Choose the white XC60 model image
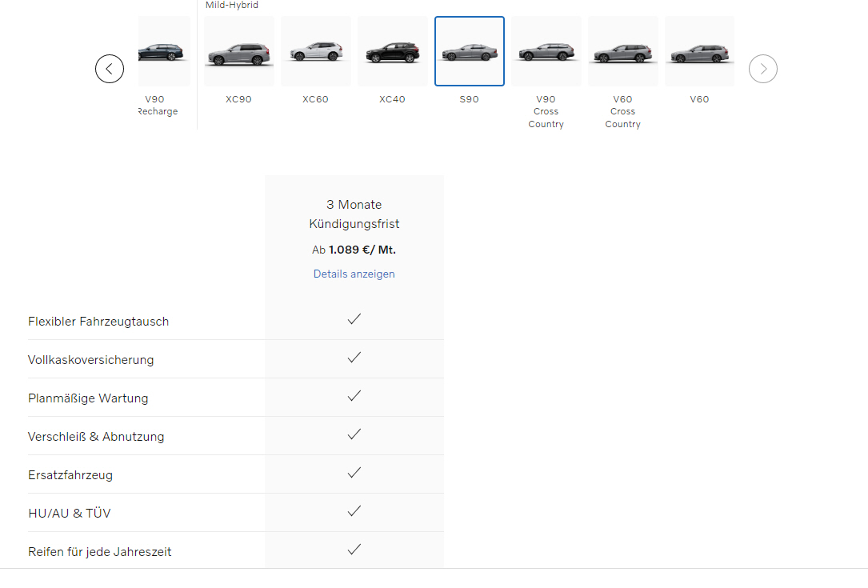Screen dimensions: 868x588 click(x=316, y=52)
